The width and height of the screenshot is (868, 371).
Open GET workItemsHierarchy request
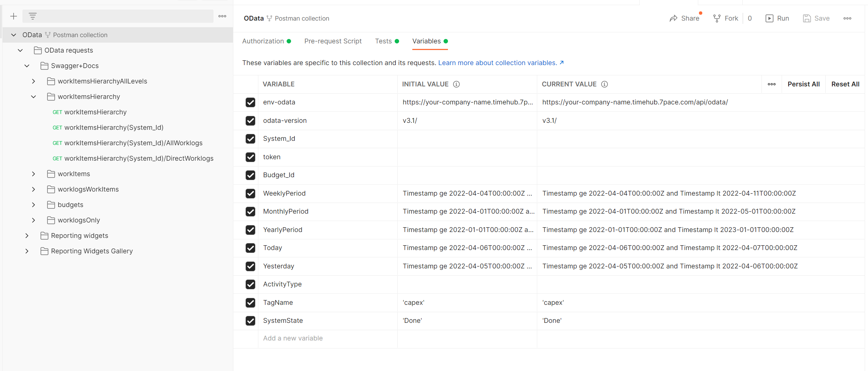(90, 112)
